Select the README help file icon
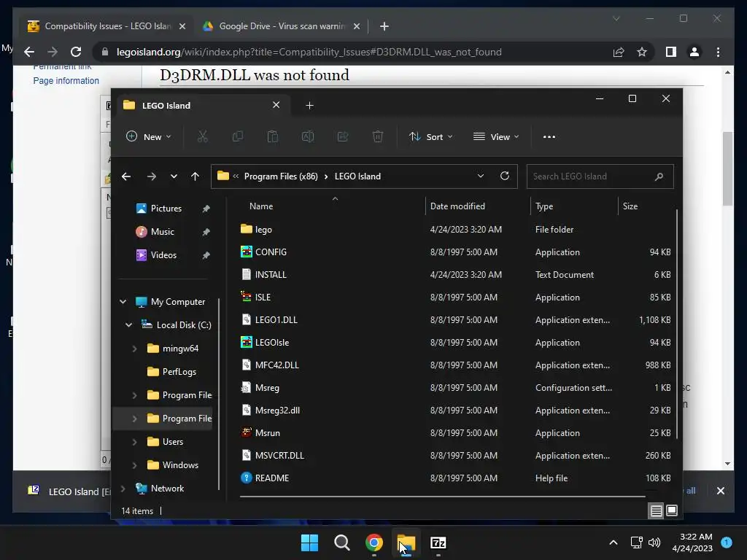The width and height of the screenshot is (747, 560). point(247,478)
